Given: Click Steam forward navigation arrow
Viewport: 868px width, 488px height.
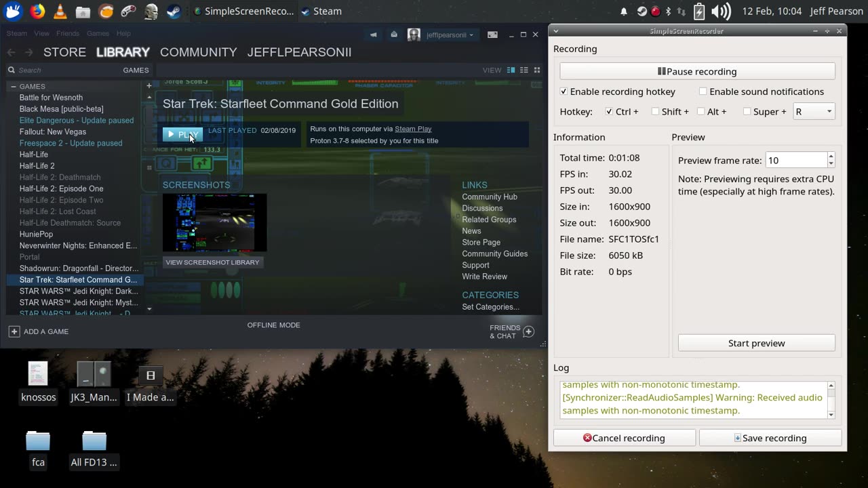Looking at the screenshot, I should (x=28, y=52).
